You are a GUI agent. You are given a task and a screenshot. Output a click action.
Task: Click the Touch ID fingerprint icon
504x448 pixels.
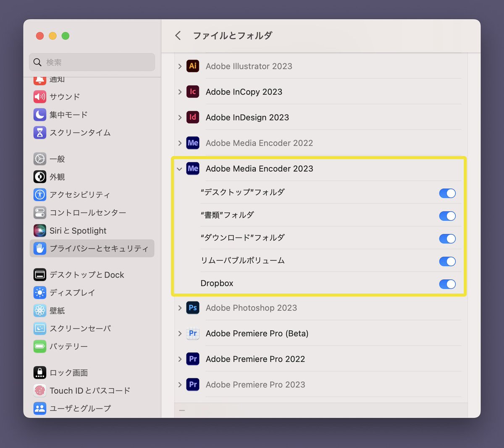click(40, 390)
